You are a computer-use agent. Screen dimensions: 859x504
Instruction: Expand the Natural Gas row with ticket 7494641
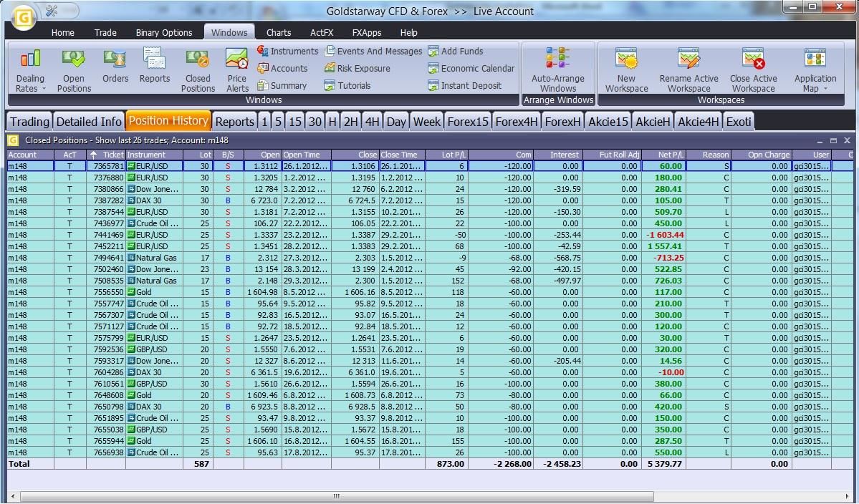131,258
